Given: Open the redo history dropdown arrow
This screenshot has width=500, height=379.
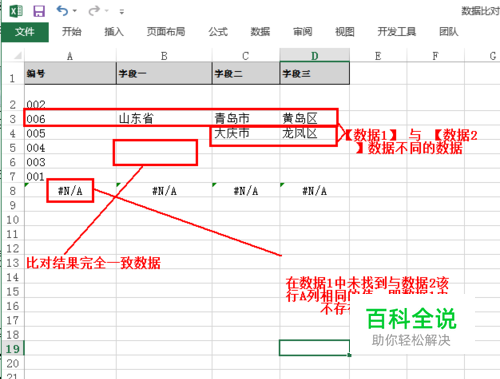Looking at the screenshot, I should (107, 11).
